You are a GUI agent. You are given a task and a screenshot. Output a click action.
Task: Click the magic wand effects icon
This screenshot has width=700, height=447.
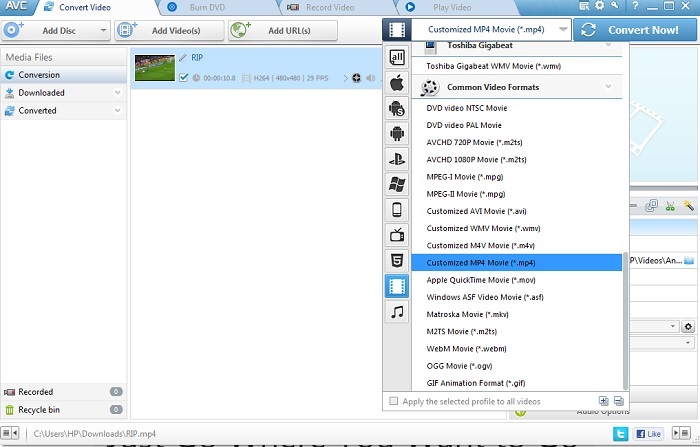point(688,205)
